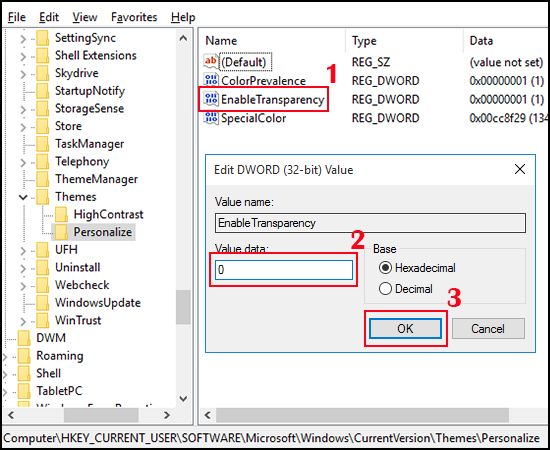Click the SettingSync folder icon
550x450 pixels.
point(43,38)
